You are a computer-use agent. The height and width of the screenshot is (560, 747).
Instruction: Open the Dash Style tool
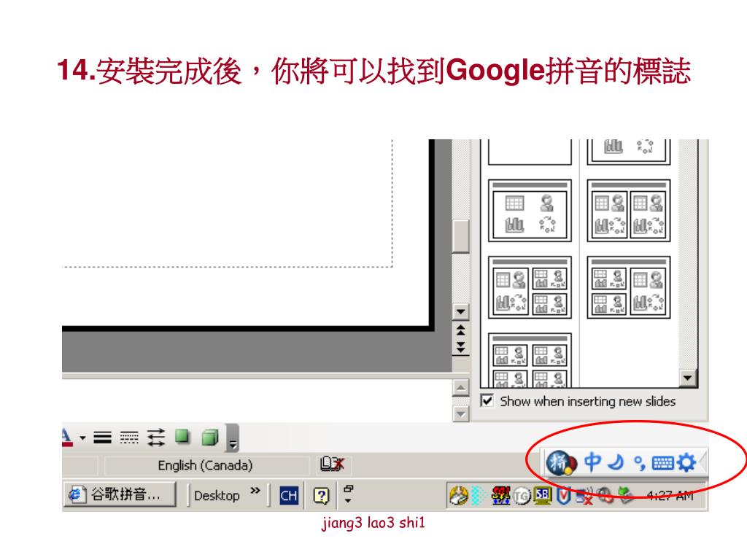(129, 437)
